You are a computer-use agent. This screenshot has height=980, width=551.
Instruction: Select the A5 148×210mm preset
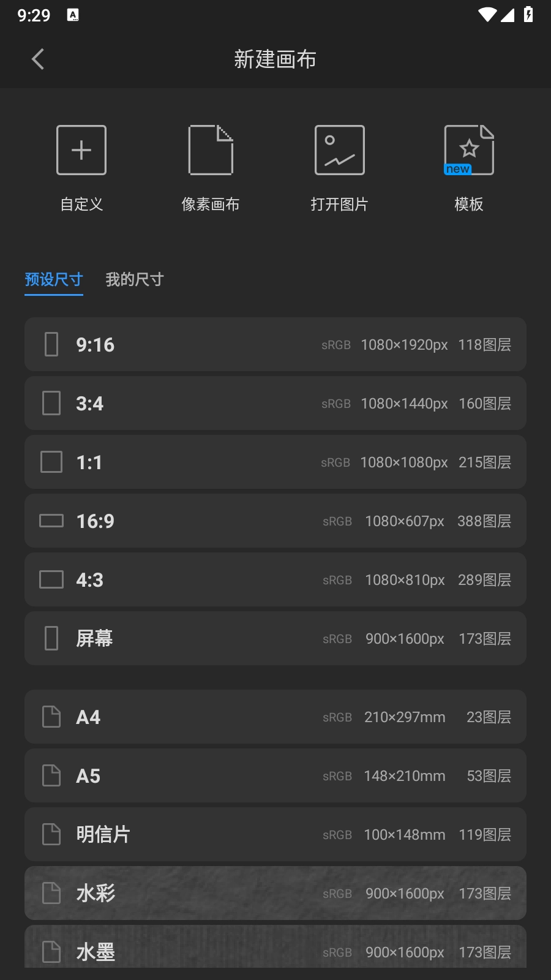tap(275, 775)
